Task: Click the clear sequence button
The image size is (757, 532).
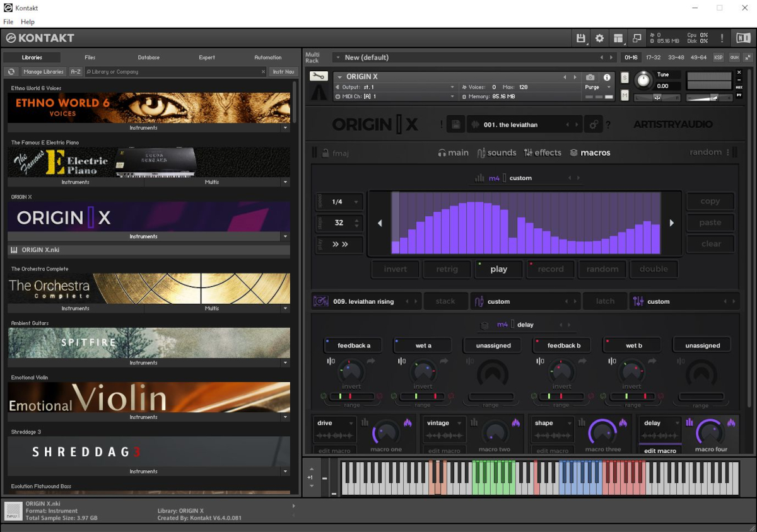Action: tap(710, 244)
